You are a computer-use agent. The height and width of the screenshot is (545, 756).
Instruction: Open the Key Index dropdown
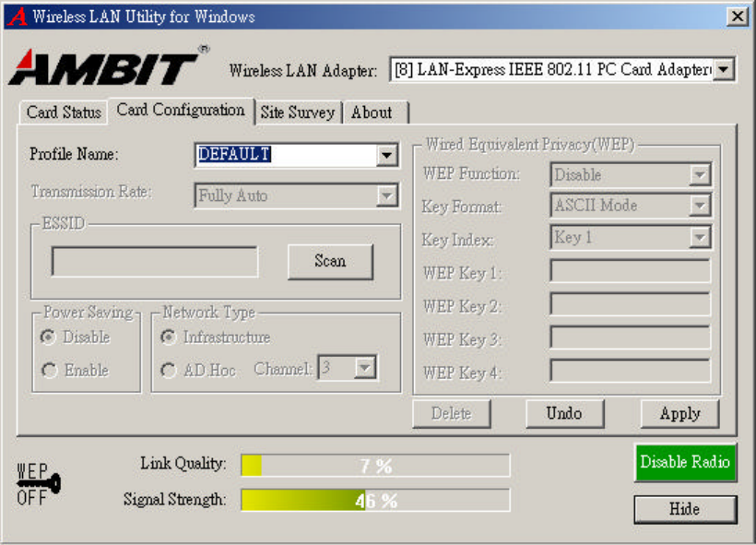[x=699, y=237]
